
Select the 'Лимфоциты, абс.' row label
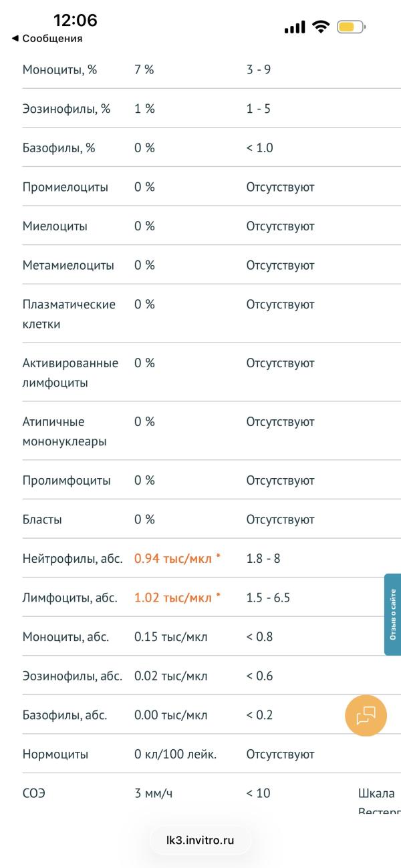click(x=70, y=598)
